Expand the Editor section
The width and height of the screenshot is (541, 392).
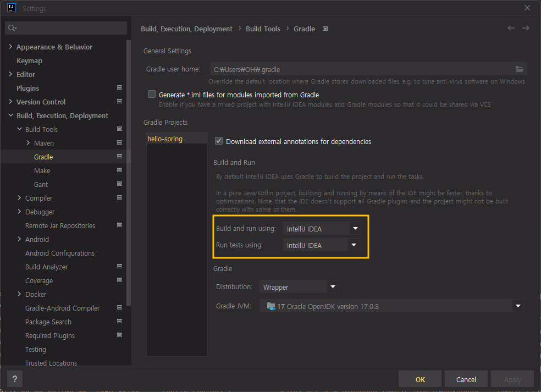tap(10, 74)
